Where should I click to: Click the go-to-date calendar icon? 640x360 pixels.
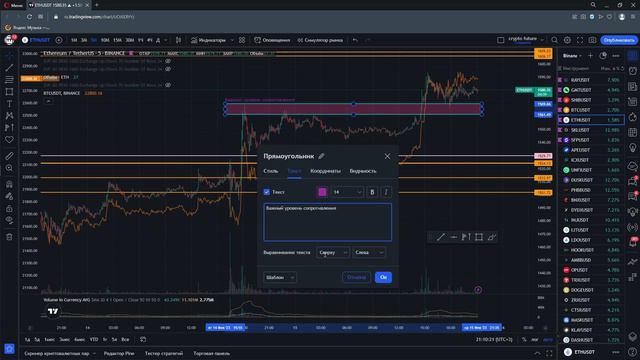click(x=143, y=339)
